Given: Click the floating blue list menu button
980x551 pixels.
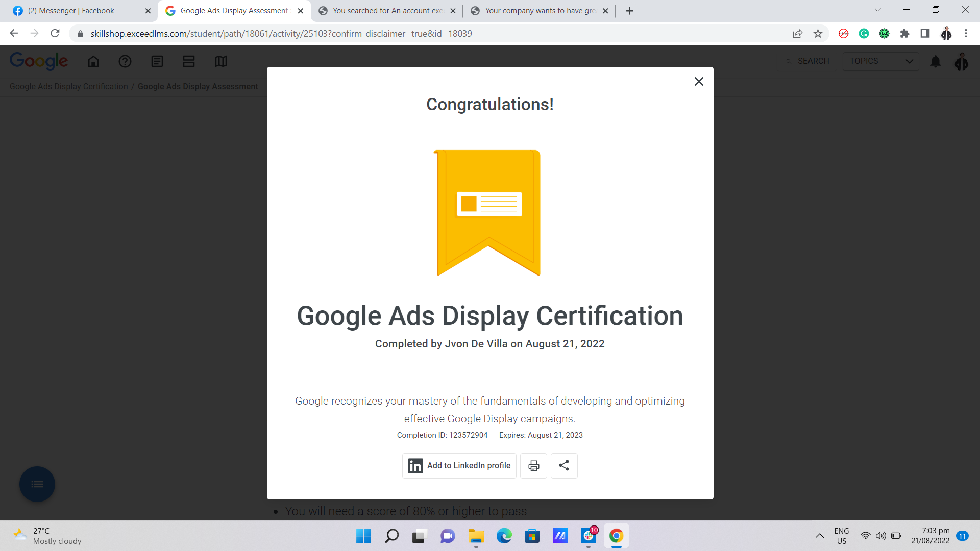Looking at the screenshot, I should (37, 484).
